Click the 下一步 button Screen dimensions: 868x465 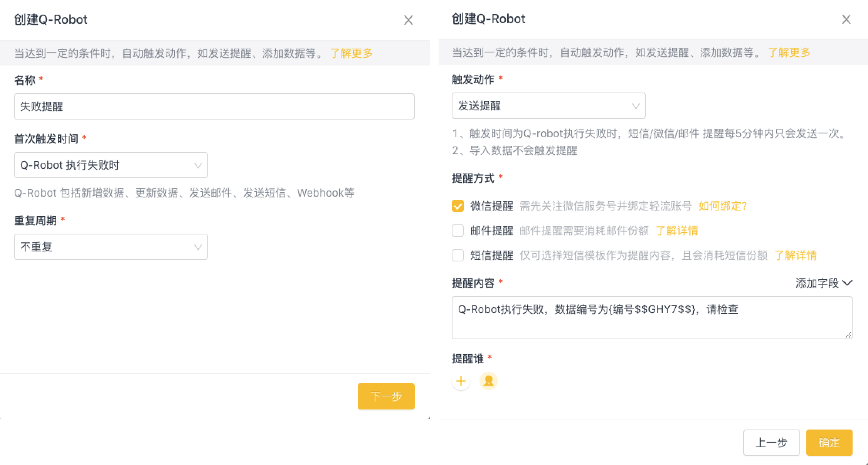386,396
